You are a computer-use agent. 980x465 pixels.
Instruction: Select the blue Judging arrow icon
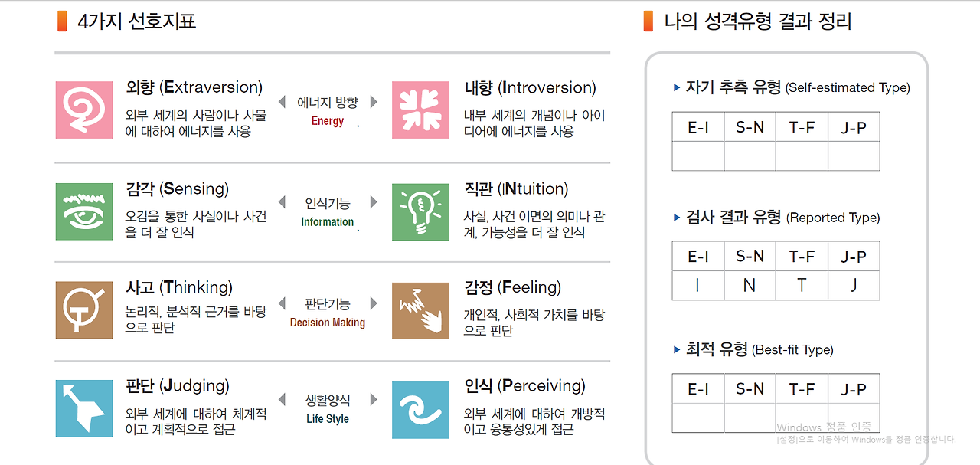(84, 409)
